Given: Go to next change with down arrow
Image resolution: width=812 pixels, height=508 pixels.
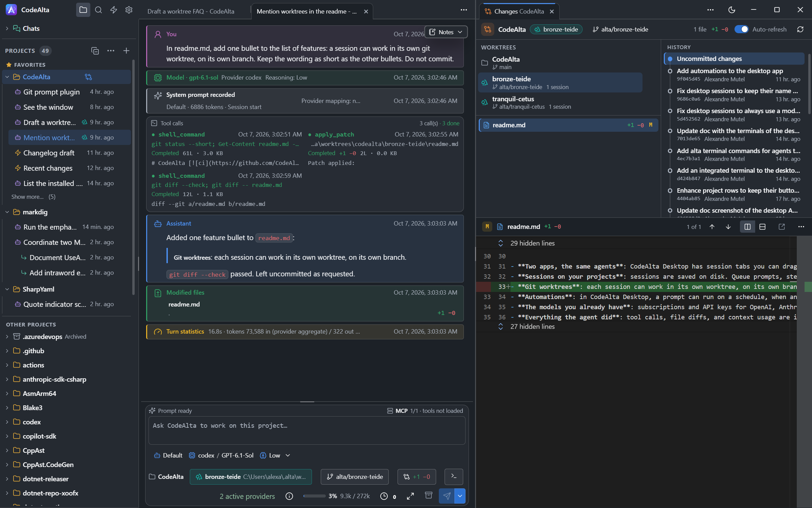Looking at the screenshot, I should coord(728,227).
